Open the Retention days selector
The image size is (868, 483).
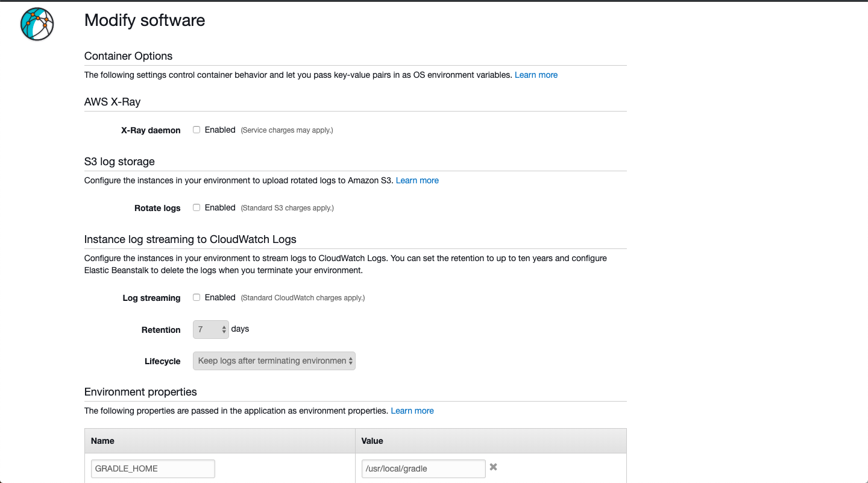[210, 329]
